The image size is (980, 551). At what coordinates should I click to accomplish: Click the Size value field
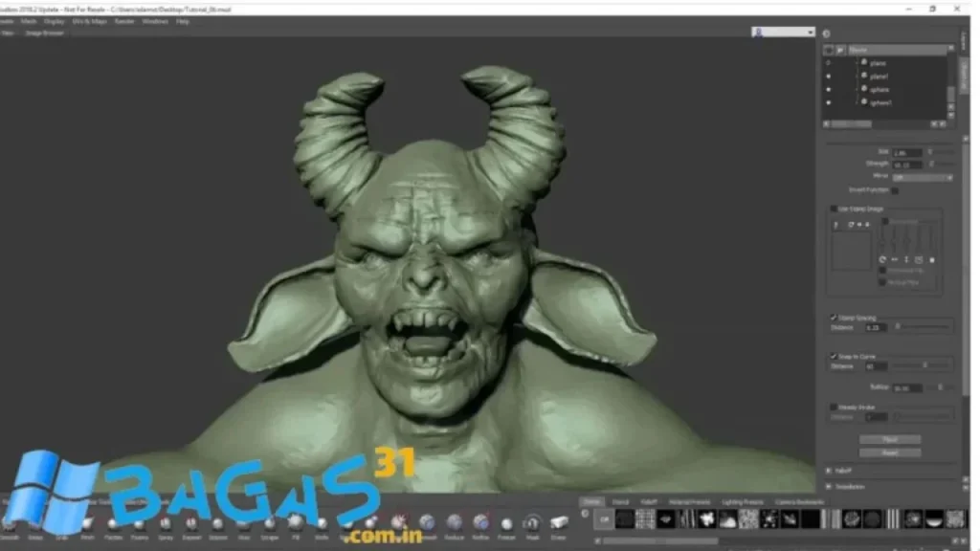pyautogui.click(x=907, y=152)
